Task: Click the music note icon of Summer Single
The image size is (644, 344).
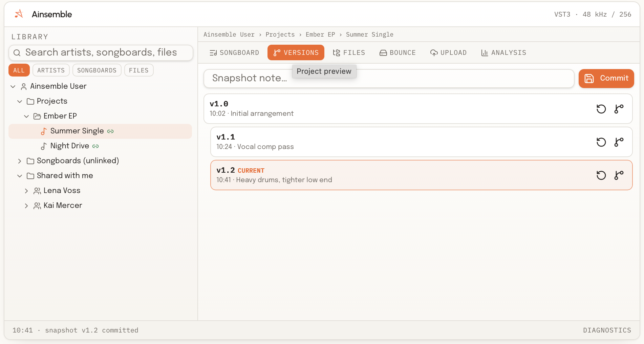Action: [x=44, y=131]
